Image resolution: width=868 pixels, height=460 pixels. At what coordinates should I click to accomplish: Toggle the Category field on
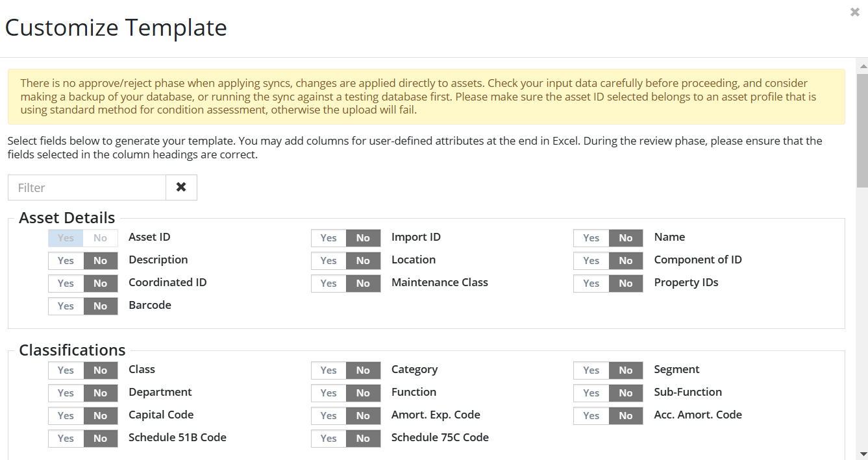(x=329, y=370)
